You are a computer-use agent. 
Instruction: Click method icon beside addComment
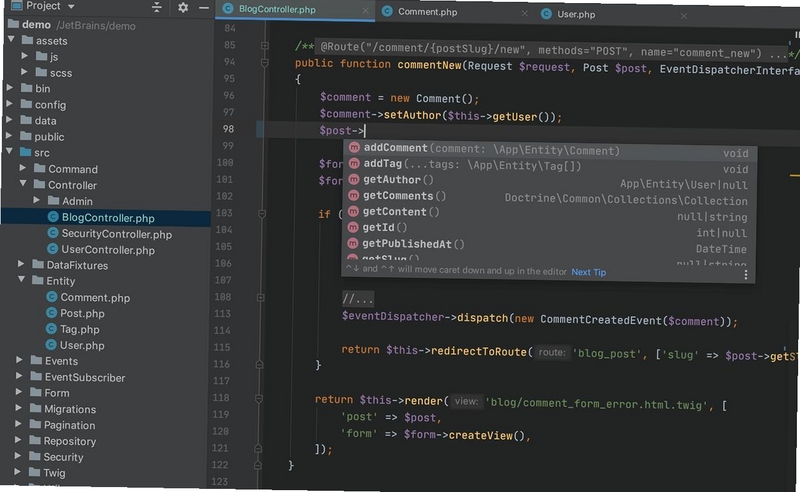pos(354,147)
